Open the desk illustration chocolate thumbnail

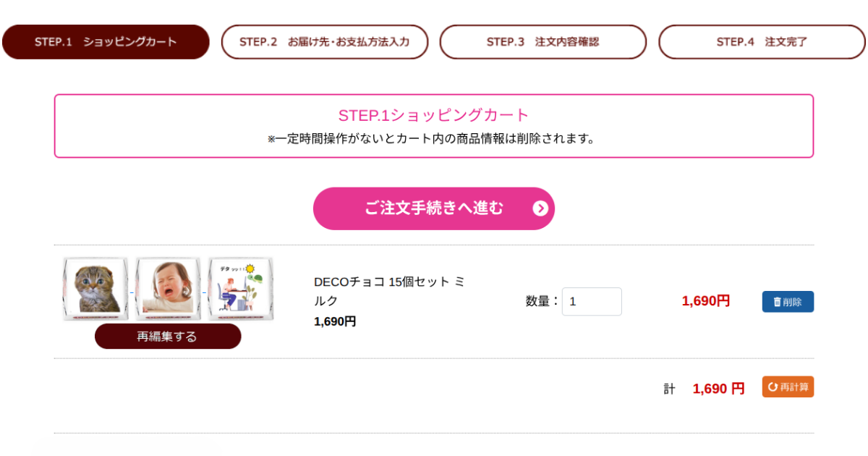coord(241,289)
